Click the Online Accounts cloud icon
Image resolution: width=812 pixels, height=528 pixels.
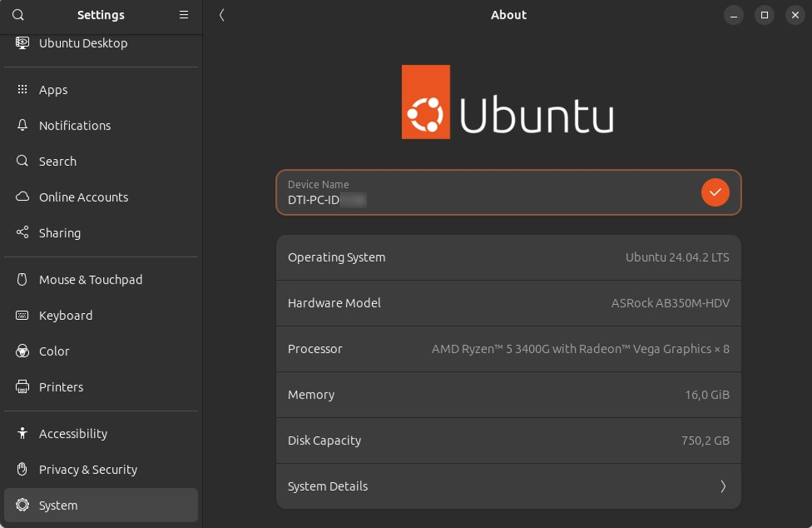click(x=22, y=197)
